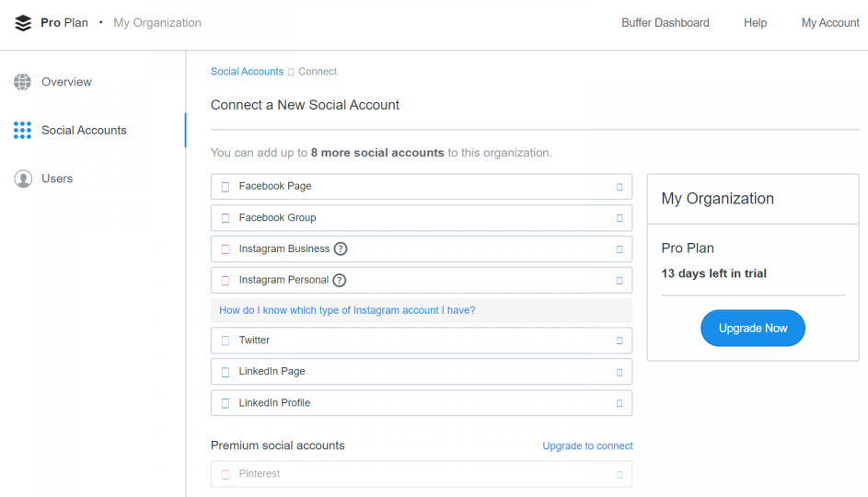Click the arrow icon on LinkedIn Profile row
Viewport: 868px width, 497px height.
click(619, 403)
